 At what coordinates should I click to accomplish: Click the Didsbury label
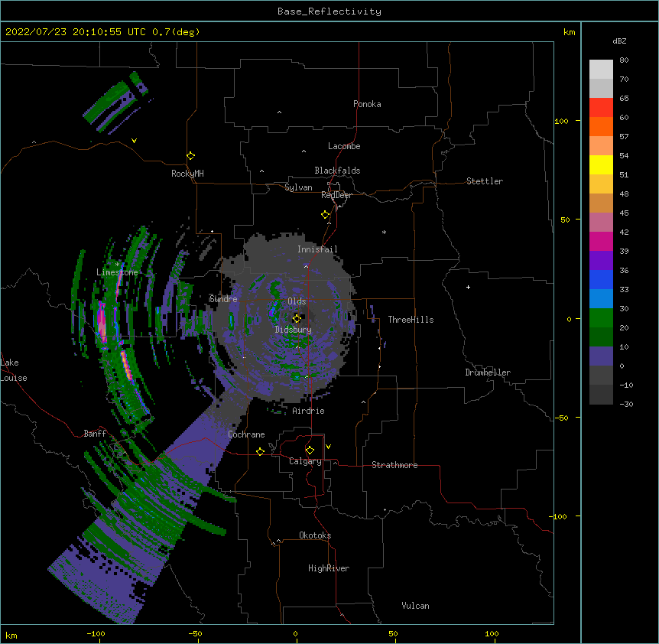coord(294,330)
